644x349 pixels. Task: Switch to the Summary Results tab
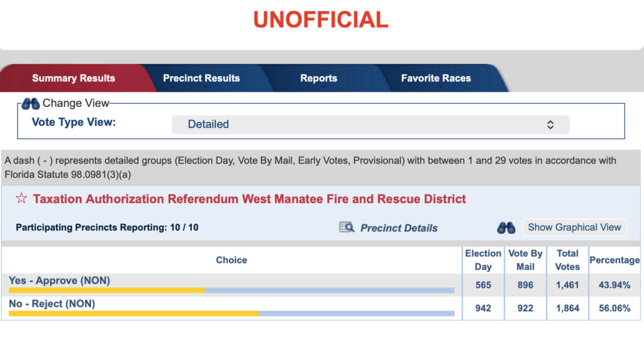(74, 79)
